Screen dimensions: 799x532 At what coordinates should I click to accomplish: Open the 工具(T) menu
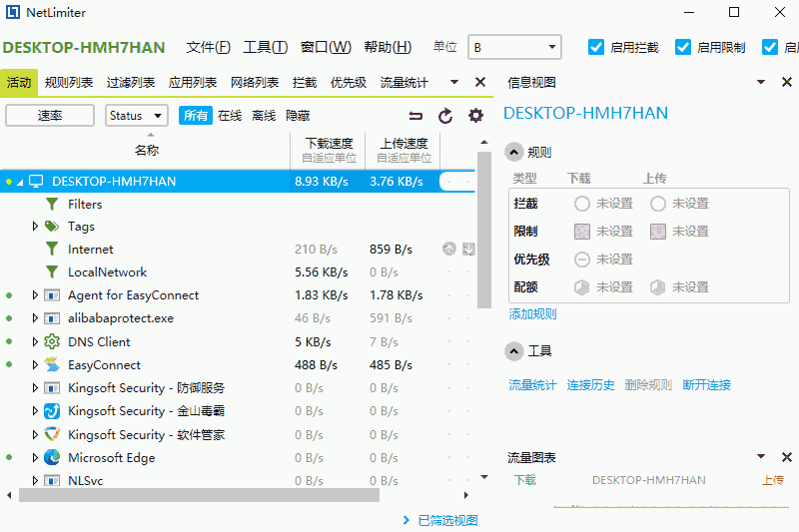tap(265, 47)
